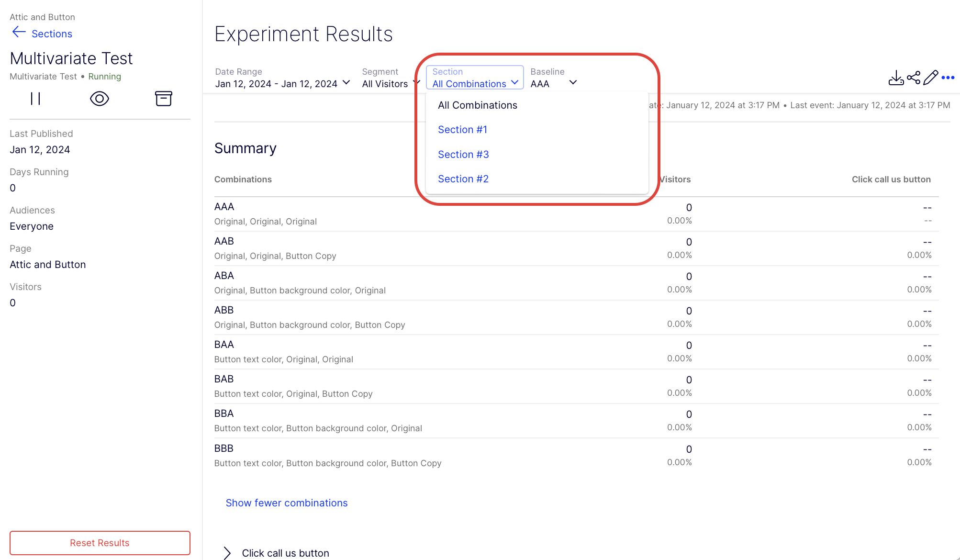Select Section #3 from list
Screen dimensions: 960x560
coord(463,155)
